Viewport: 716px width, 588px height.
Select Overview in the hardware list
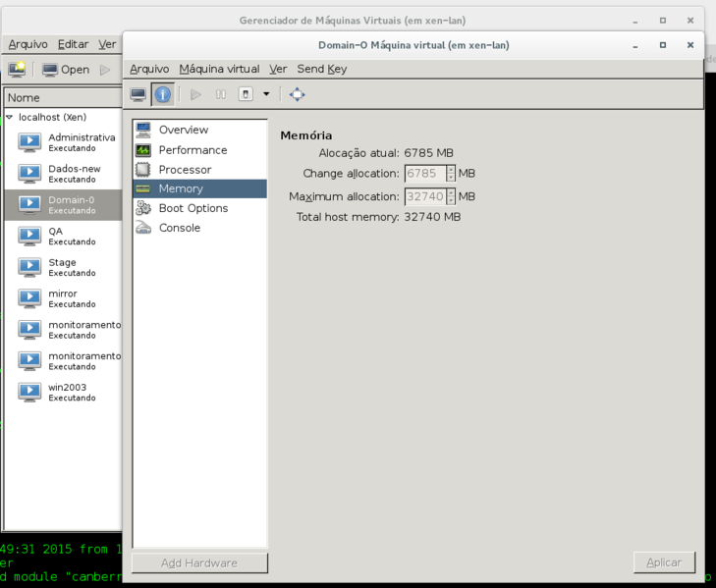tap(200, 130)
